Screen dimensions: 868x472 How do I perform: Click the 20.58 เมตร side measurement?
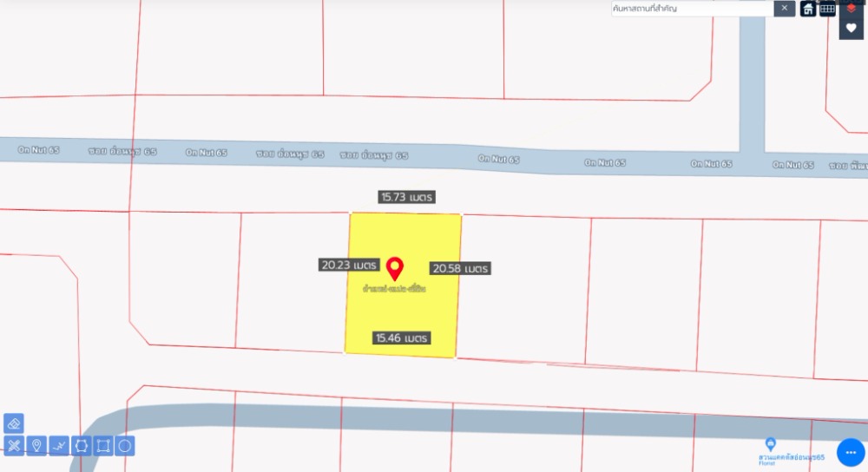tap(460, 269)
